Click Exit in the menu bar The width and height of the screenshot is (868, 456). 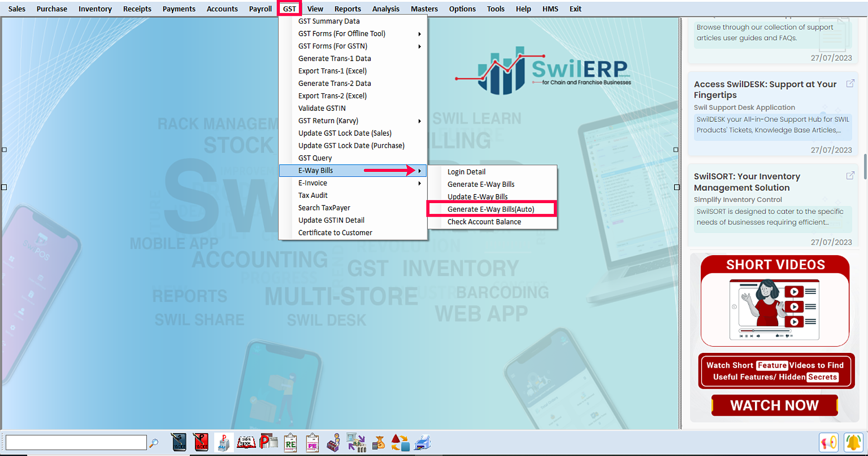pos(575,9)
